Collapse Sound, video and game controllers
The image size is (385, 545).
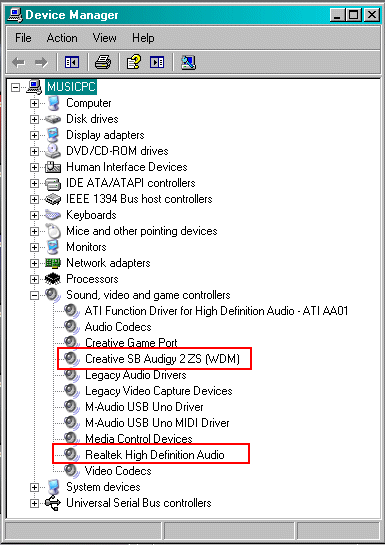[34, 295]
